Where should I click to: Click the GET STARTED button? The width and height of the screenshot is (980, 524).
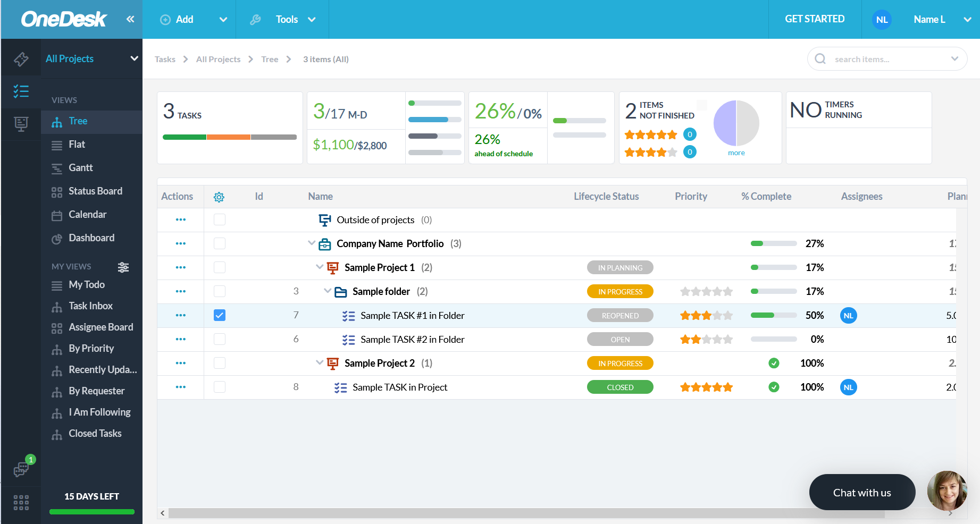click(815, 19)
